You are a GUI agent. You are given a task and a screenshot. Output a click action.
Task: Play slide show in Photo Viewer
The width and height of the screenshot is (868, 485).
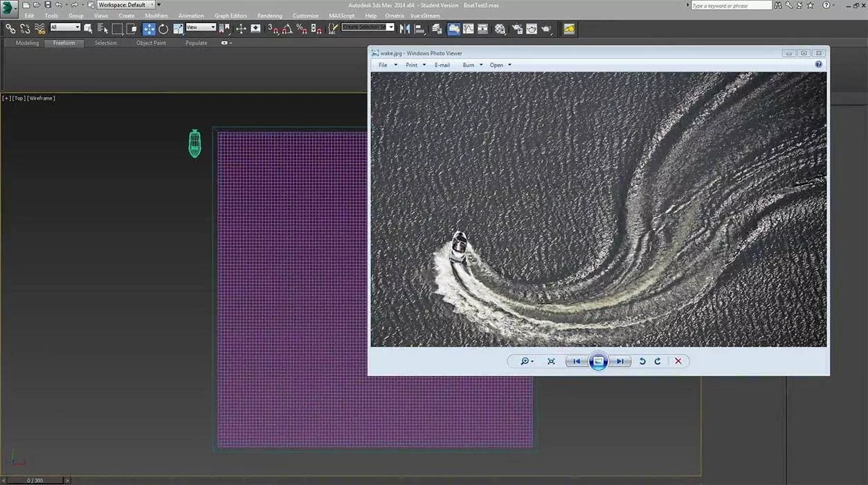[x=598, y=361]
